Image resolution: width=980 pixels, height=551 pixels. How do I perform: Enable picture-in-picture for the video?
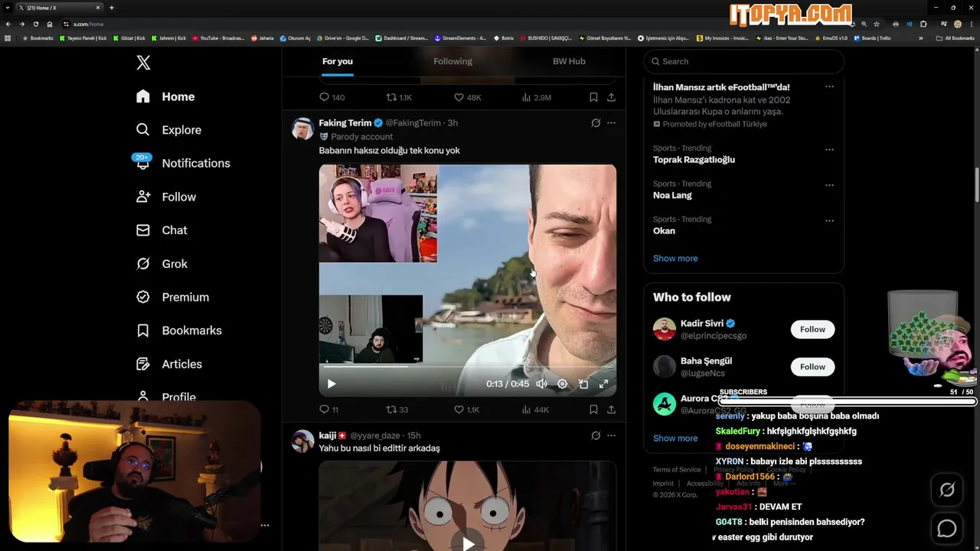click(583, 384)
